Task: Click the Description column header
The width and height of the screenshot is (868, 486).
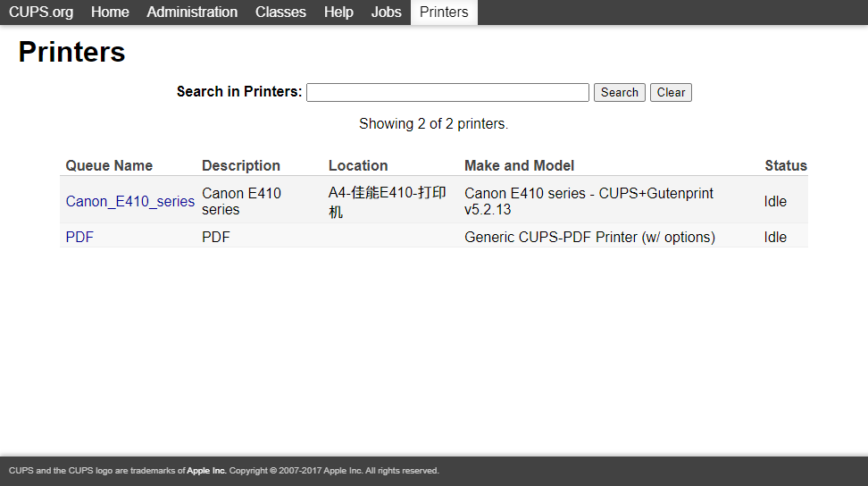Action: pyautogui.click(x=241, y=165)
